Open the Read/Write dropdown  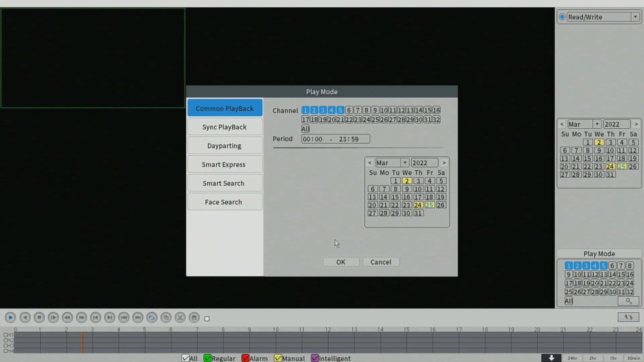pyautogui.click(x=635, y=17)
